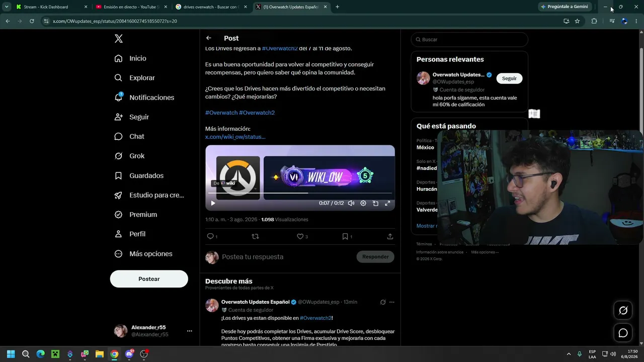This screenshot has width=644, height=362.
Task: Click the reply comment icon under post
Action: click(x=210, y=236)
